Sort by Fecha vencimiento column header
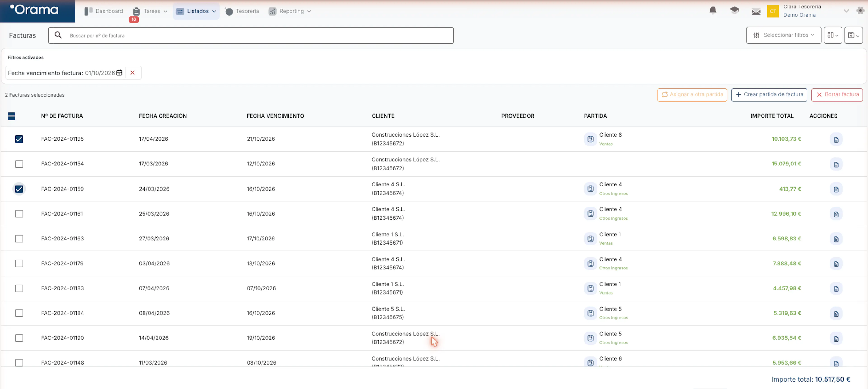 (x=275, y=116)
